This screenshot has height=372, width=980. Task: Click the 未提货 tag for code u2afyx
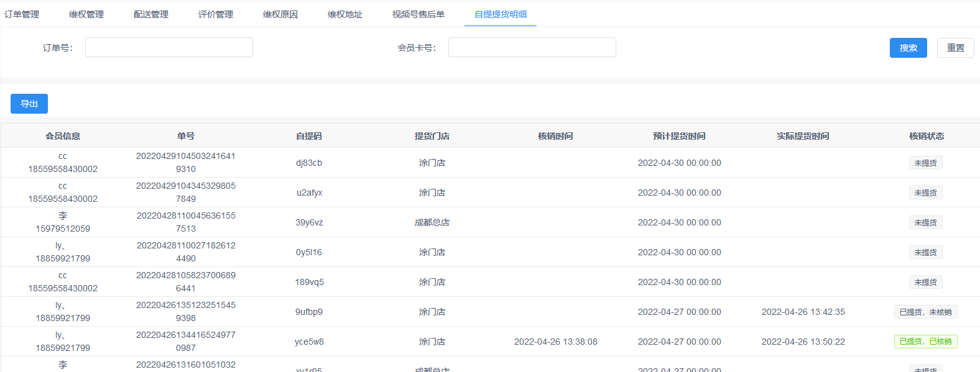(925, 193)
